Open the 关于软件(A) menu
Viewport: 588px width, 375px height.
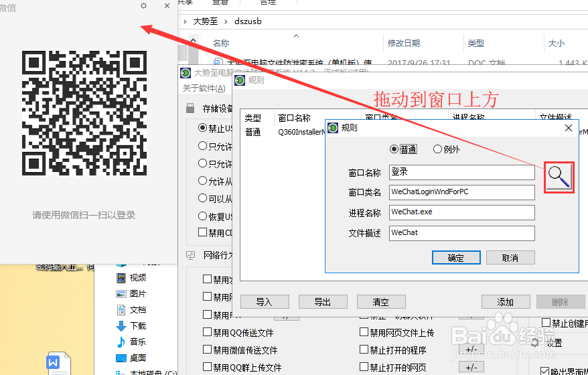tap(204, 88)
